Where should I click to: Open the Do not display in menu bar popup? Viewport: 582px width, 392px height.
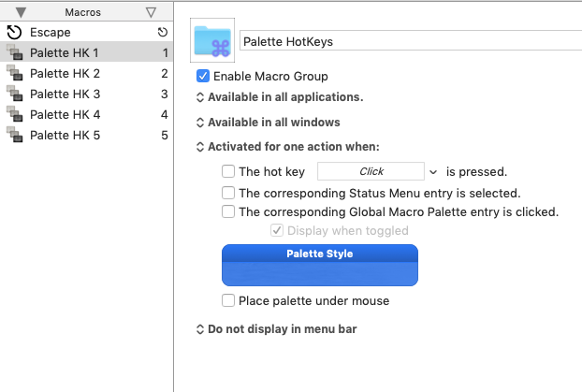pos(276,329)
